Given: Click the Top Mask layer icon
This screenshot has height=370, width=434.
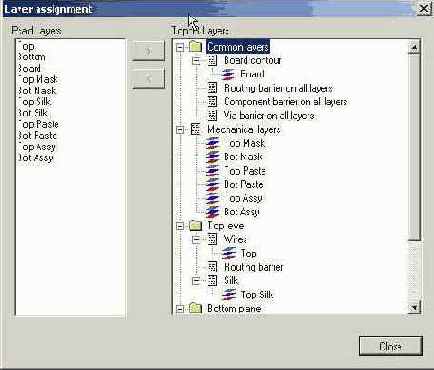Looking at the screenshot, I should (x=212, y=143).
